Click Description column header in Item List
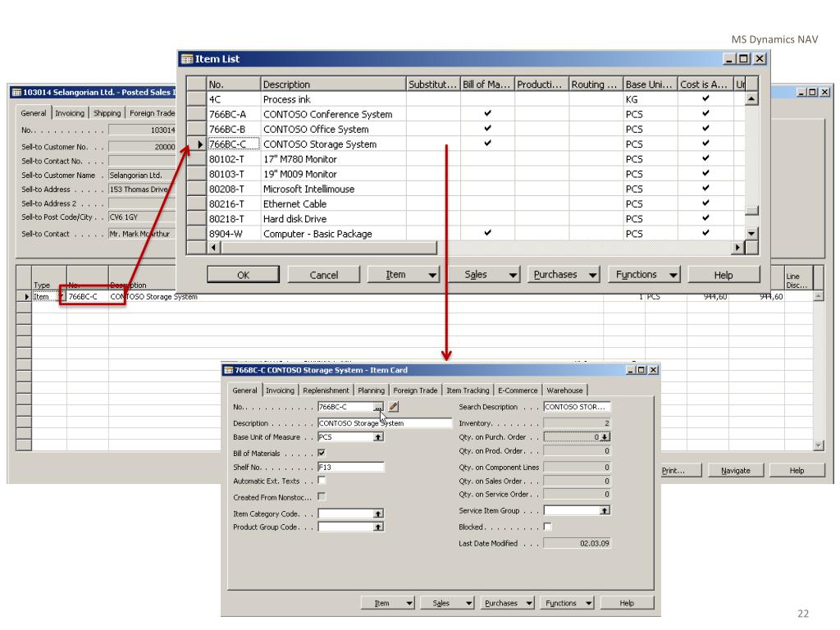Screen dimensions: 840x630 [x=333, y=84]
